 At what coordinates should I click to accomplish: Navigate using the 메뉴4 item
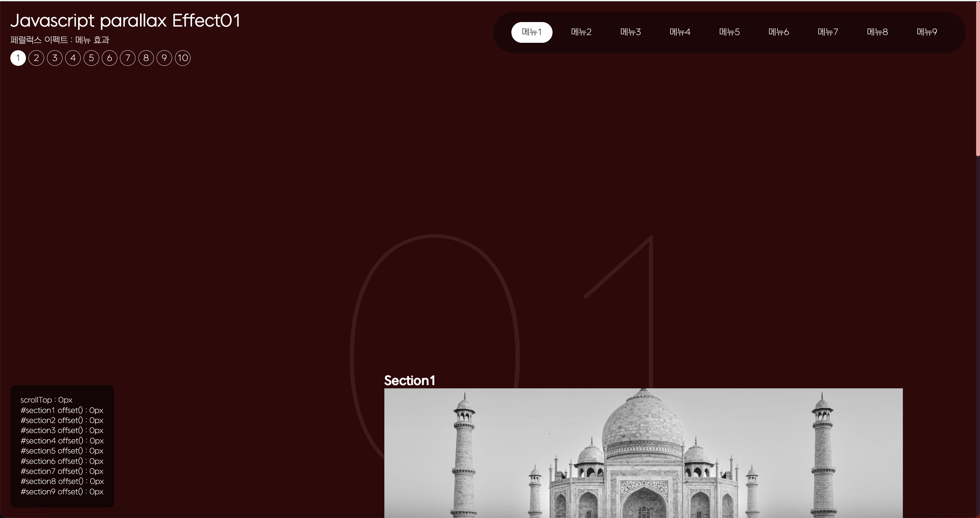point(680,32)
